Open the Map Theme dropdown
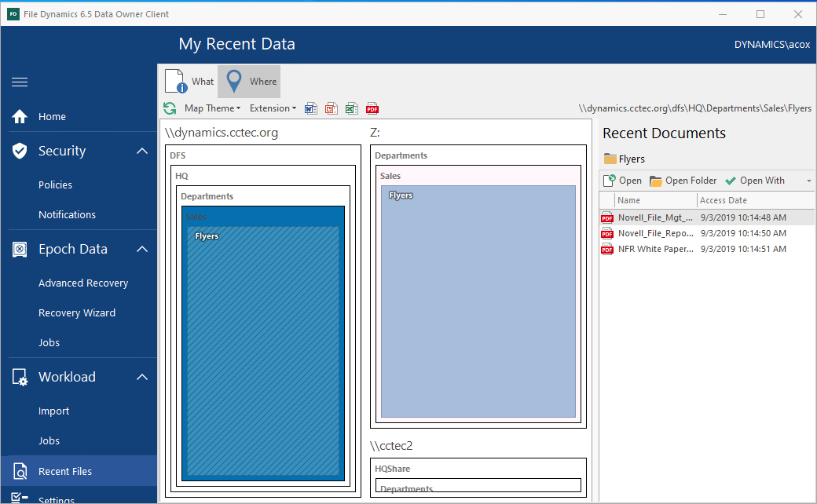This screenshot has height=504, width=817. click(x=212, y=108)
